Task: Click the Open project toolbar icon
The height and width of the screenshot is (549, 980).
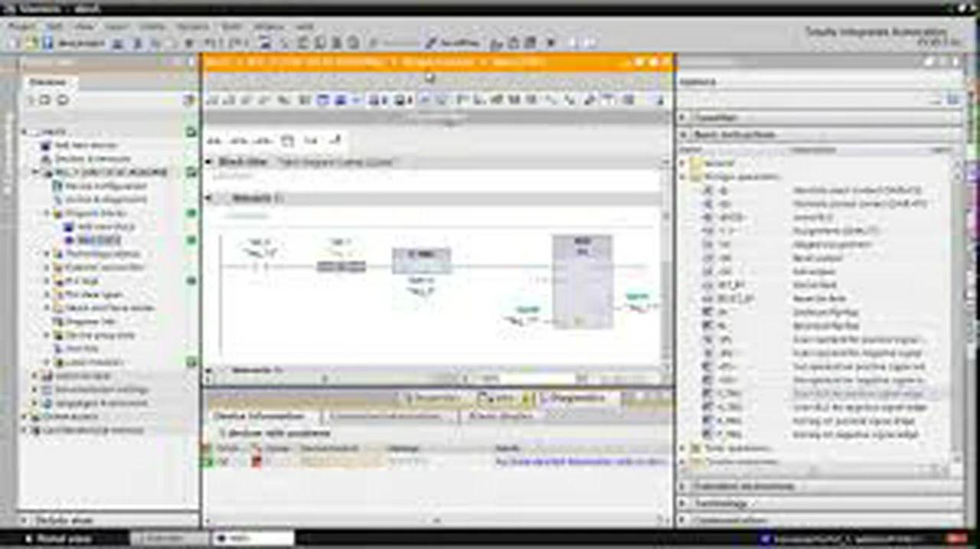Action: click(31, 43)
